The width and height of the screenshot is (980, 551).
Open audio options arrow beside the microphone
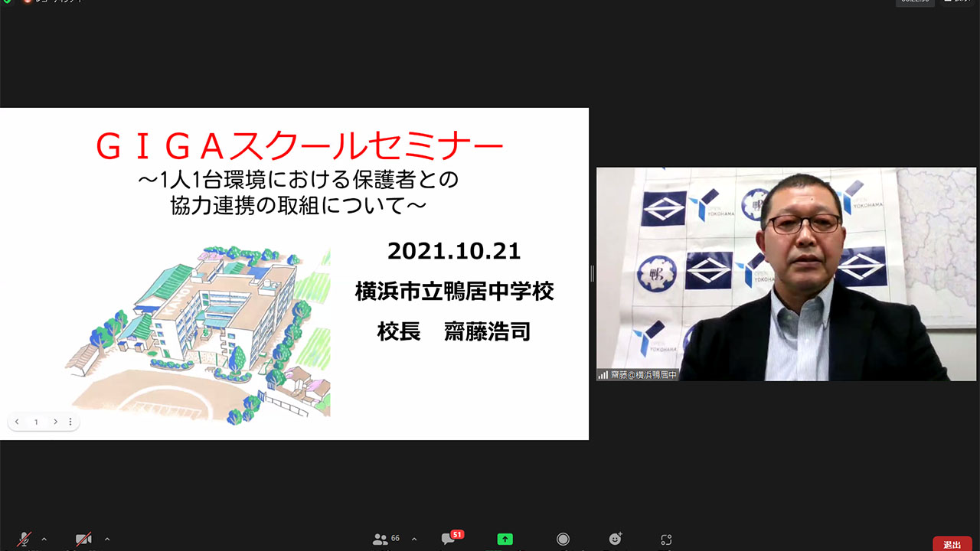click(x=44, y=539)
